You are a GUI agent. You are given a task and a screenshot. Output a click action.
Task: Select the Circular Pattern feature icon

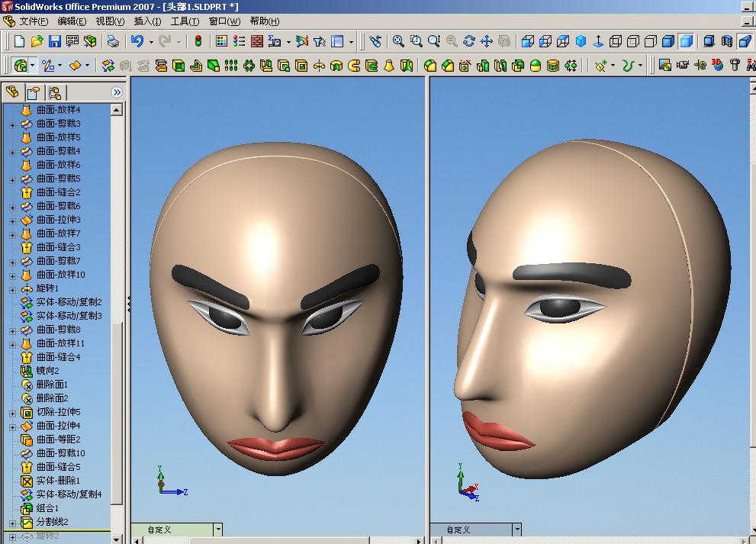pyautogui.click(x=249, y=66)
